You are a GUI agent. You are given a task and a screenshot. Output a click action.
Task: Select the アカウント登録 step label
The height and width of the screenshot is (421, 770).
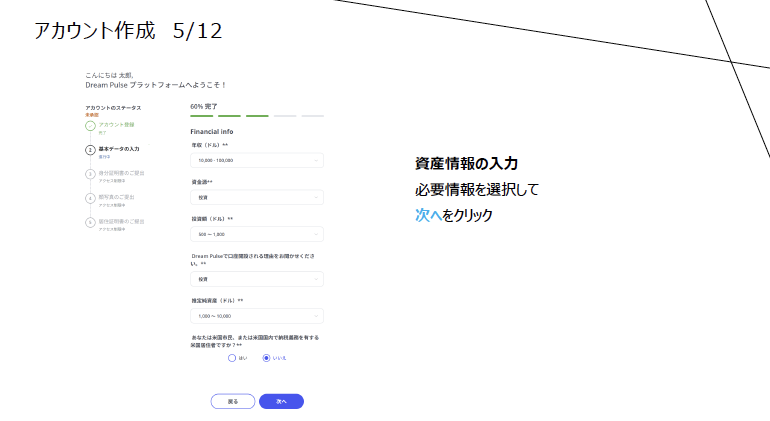point(116,124)
